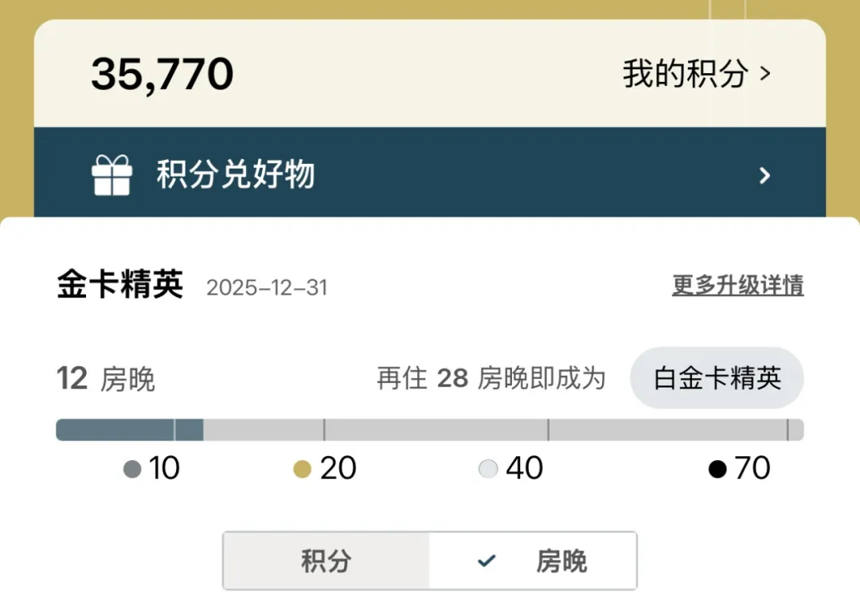This screenshot has width=860, height=616.
Task: Click the black dot icon next to 70
Action: click(x=716, y=469)
